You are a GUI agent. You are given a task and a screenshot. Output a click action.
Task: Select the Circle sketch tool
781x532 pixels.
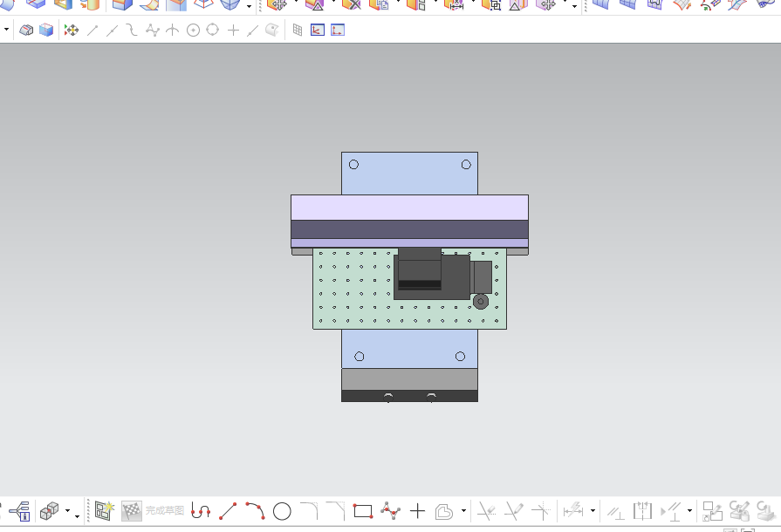click(x=282, y=511)
